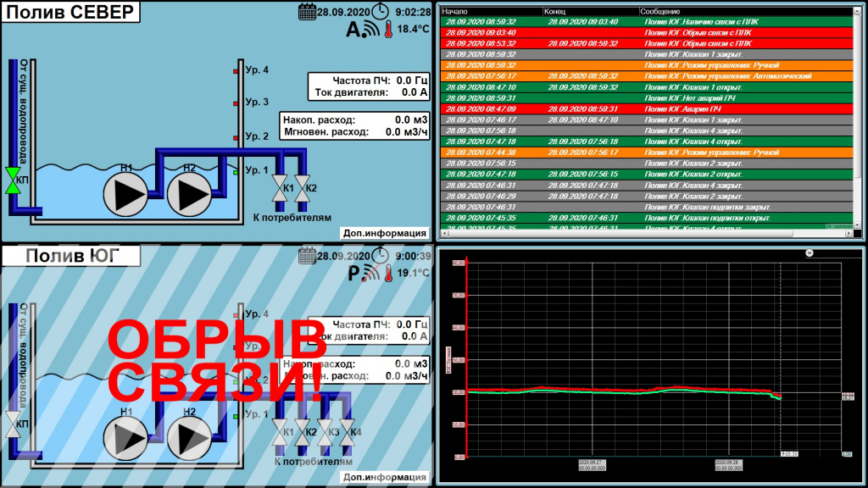
Task: Click pump H2 in the Полив ЮГ panel
Action: pos(189,438)
